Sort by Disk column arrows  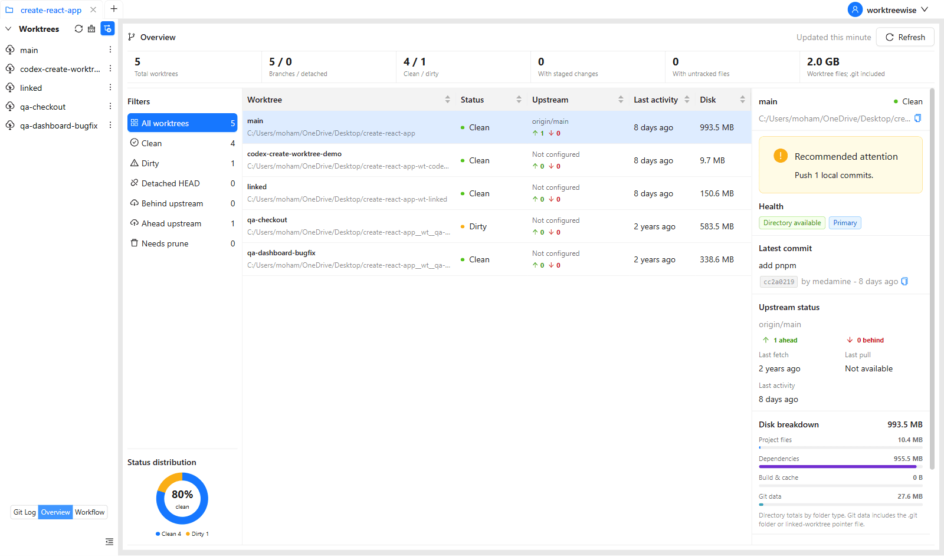click(x=742, y=100)
